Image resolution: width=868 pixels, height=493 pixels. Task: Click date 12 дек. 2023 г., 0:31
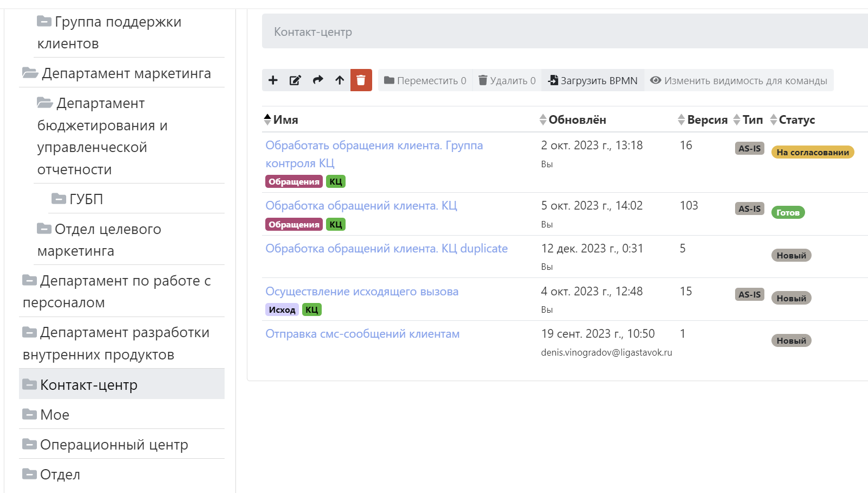[592, 248]
